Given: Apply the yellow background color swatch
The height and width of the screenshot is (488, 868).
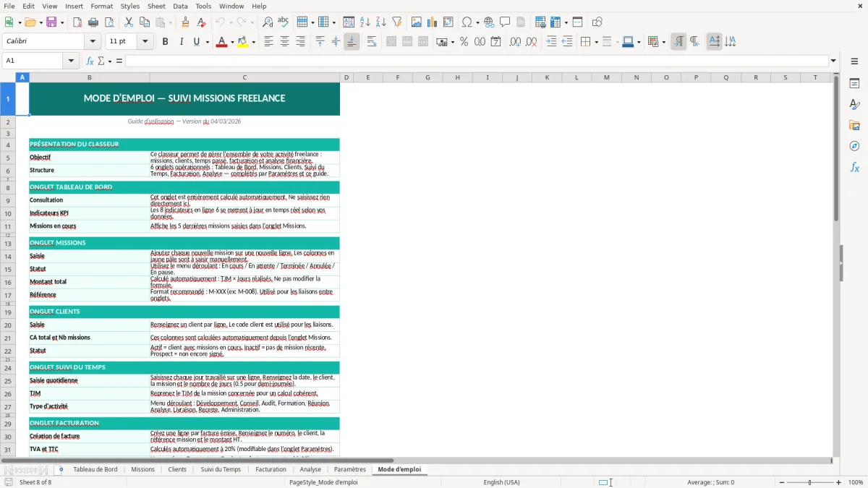Looking at the screenshot, I should [243, 42].
